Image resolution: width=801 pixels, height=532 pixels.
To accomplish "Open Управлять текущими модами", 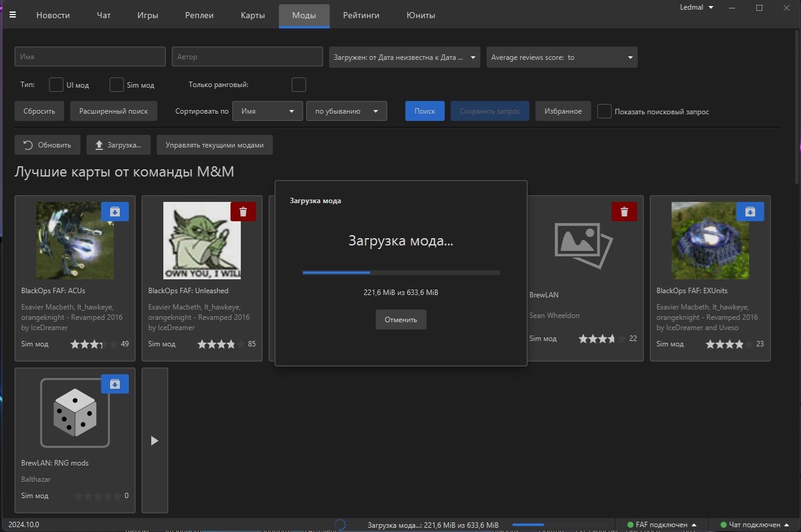I will tap(215, 145).
